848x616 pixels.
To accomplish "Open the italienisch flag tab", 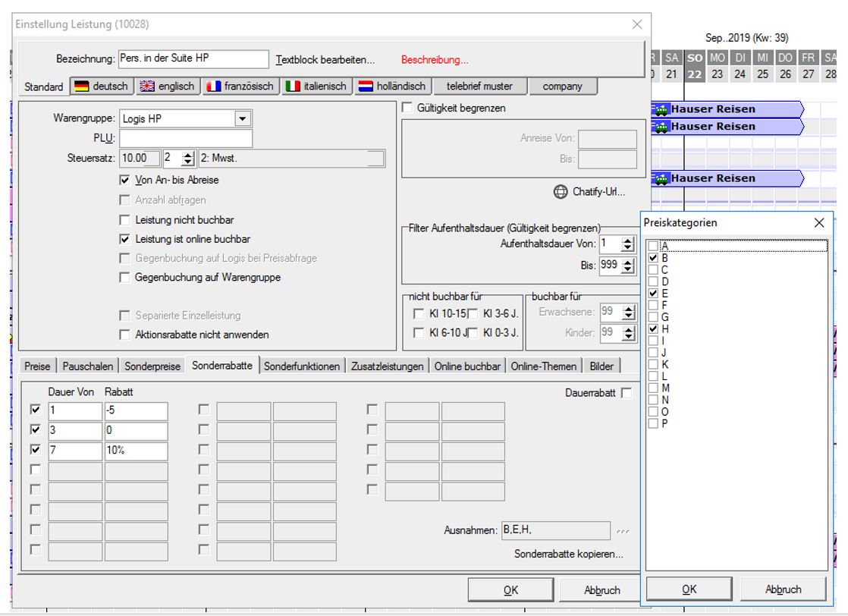I will 316,86.
